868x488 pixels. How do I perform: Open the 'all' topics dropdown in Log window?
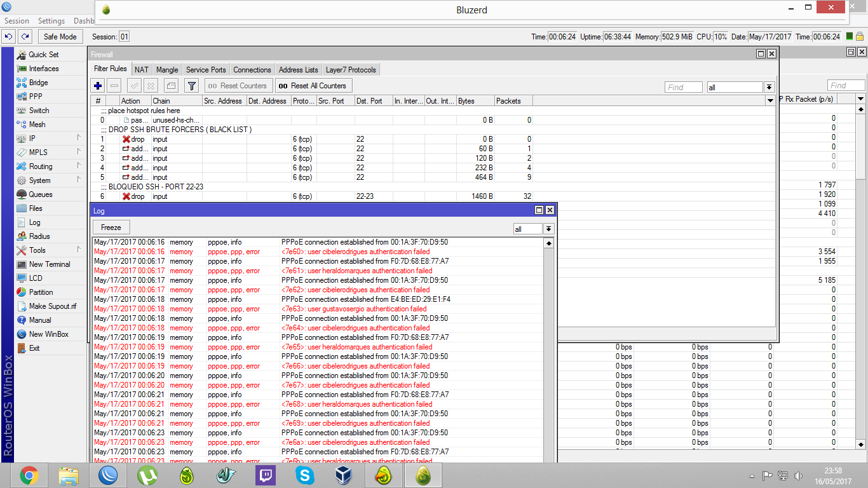(549, 229)
